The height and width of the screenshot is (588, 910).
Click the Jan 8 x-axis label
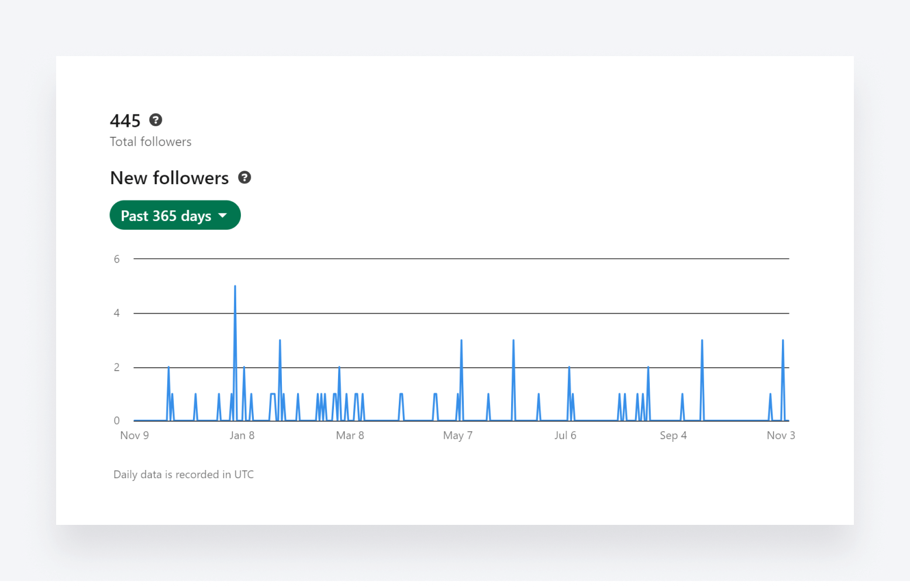pyautogui.click(x=242, y=435)
